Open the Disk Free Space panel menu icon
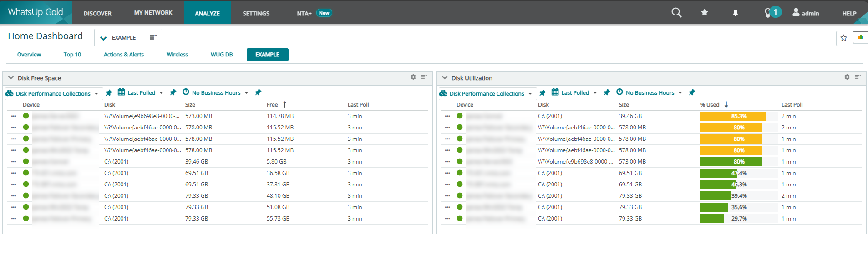This screenshot has width=868, height=267. click(x=424, y=77)
